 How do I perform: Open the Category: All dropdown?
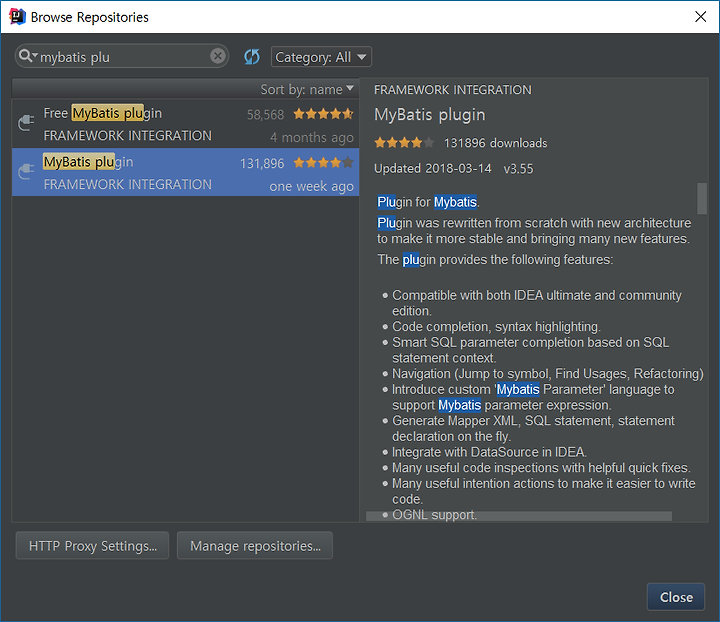pyautogui.click(x=321, y=57)
